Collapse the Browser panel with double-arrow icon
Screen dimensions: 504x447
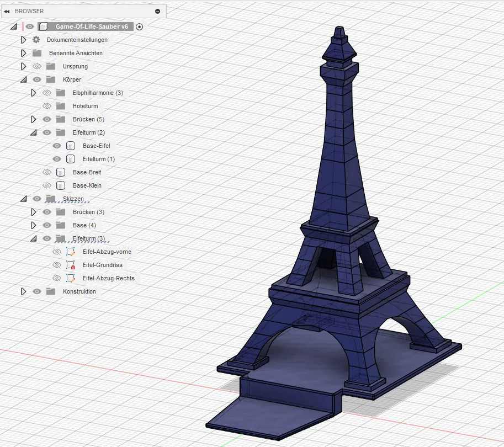pos(7,11)
